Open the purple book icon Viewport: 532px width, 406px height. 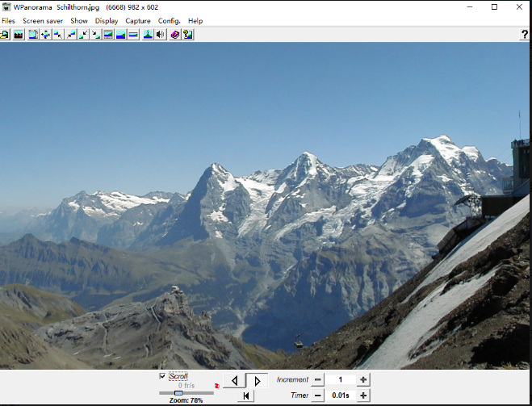coord(174,35)
